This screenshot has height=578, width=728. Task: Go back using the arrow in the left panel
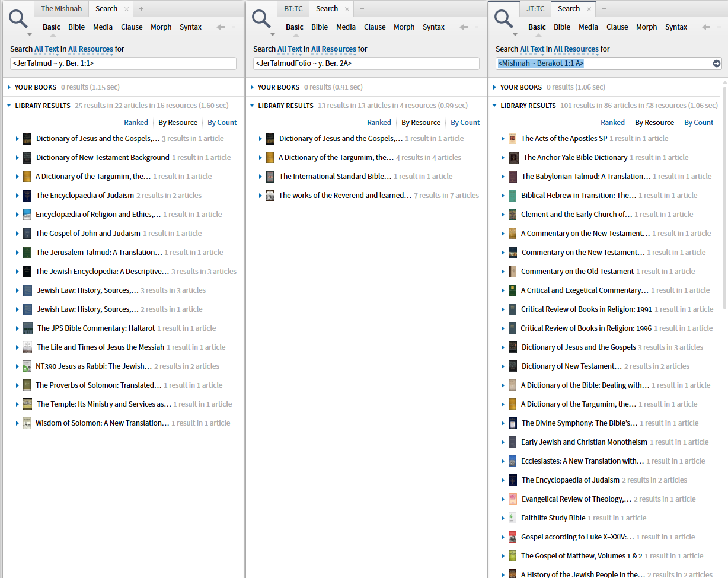[x=221, y=27]
